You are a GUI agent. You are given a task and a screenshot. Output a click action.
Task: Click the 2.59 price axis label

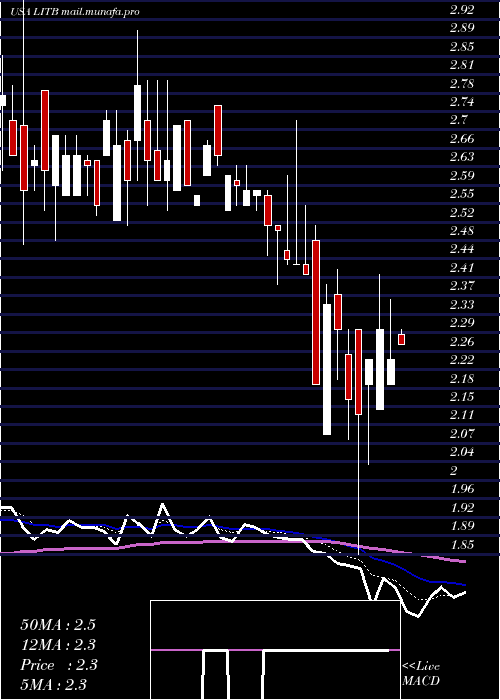tap(462, 175)
